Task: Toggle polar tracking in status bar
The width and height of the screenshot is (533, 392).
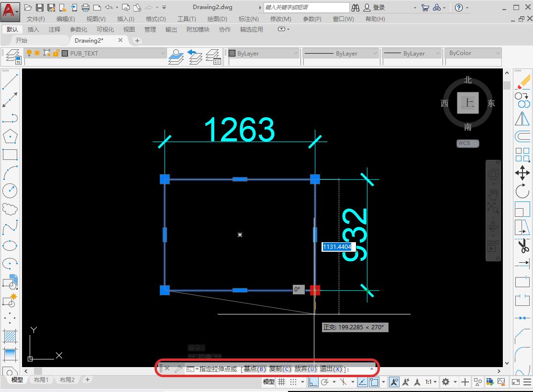Action: click(x=325, y=382)
